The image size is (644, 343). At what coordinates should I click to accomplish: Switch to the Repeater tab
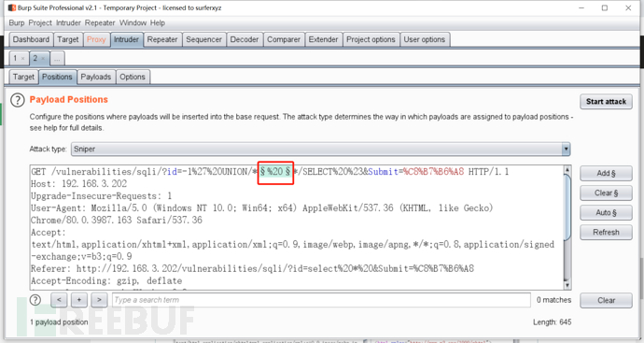coord(162,39)
